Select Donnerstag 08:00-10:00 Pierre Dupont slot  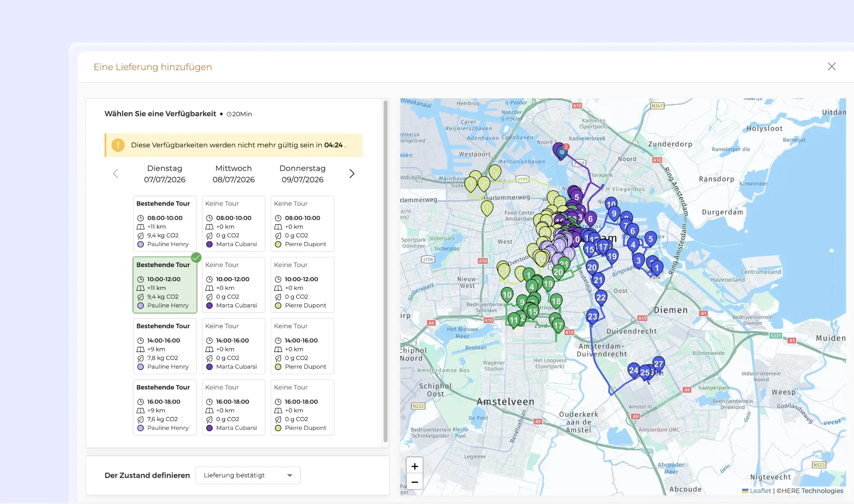[302, 224]
